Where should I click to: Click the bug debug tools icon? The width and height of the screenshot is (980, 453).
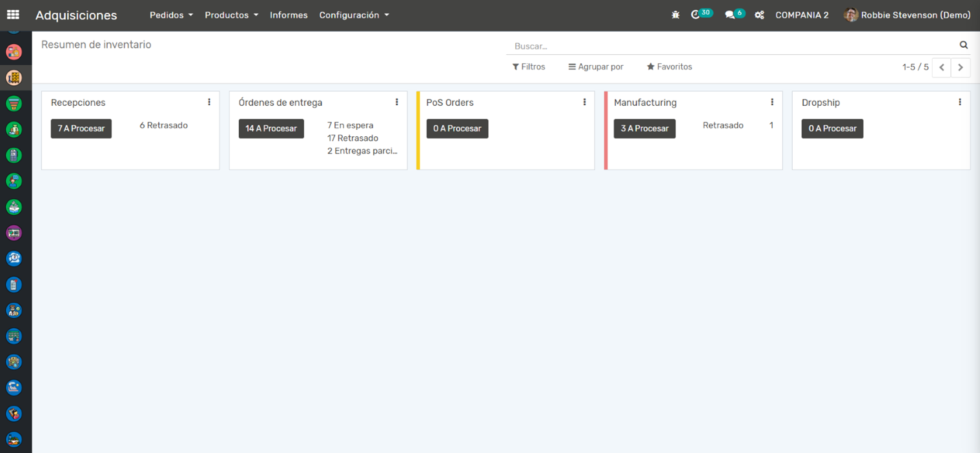pos(675,15)
